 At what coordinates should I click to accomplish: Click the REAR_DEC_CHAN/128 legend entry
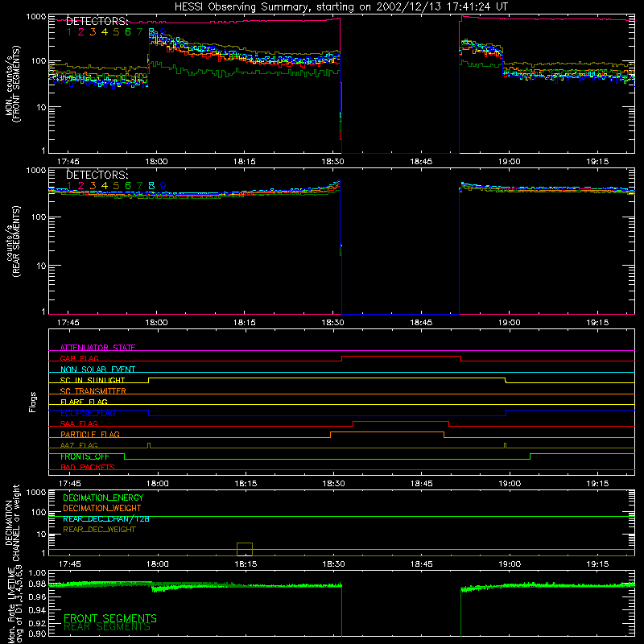106,518
